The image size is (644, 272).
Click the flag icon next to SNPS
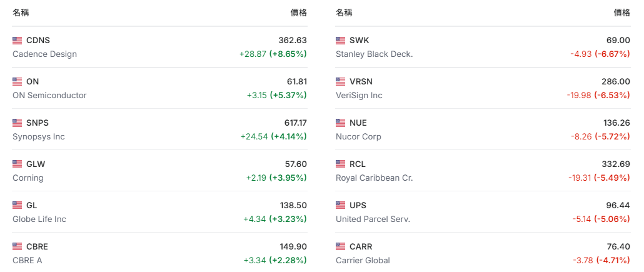click(17, 123)
